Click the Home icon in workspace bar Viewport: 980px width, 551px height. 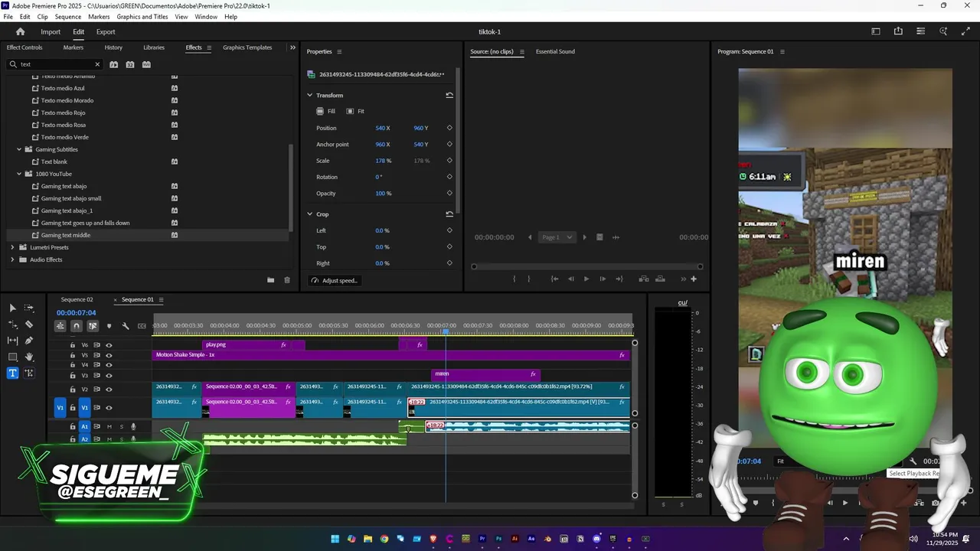point(21,31)
